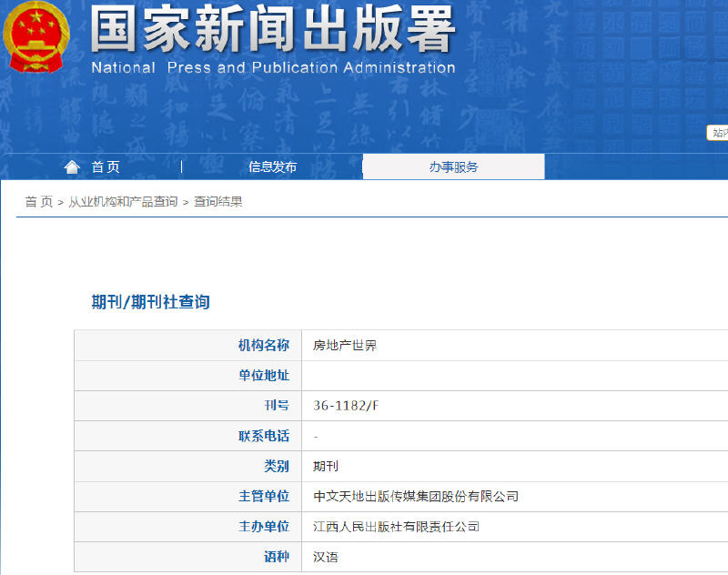The width and height of the screenshot is (728, 575).
Task: Click the 刊号 row label
Action: [x=277, y=406]
